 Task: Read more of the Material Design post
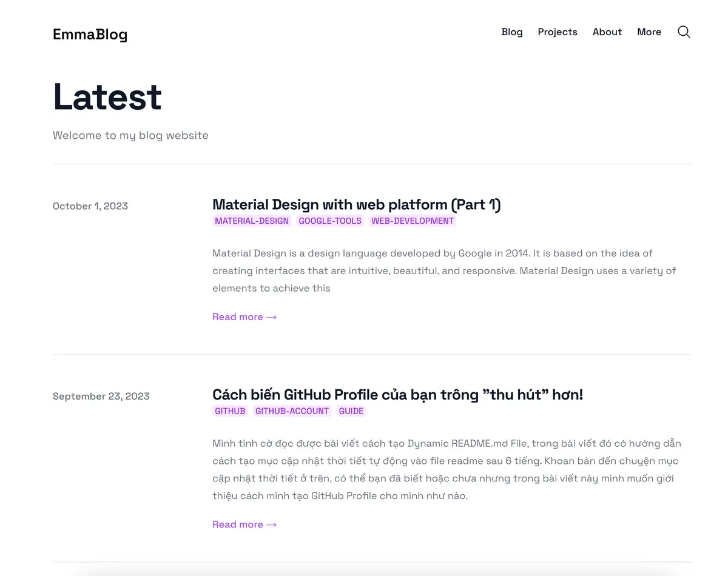click(x=244, y=316)
